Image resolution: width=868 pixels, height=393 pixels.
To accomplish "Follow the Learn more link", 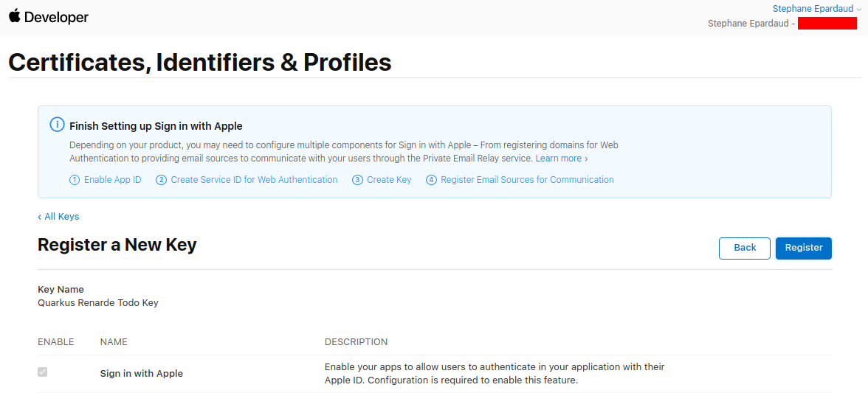I will [561, 159].
